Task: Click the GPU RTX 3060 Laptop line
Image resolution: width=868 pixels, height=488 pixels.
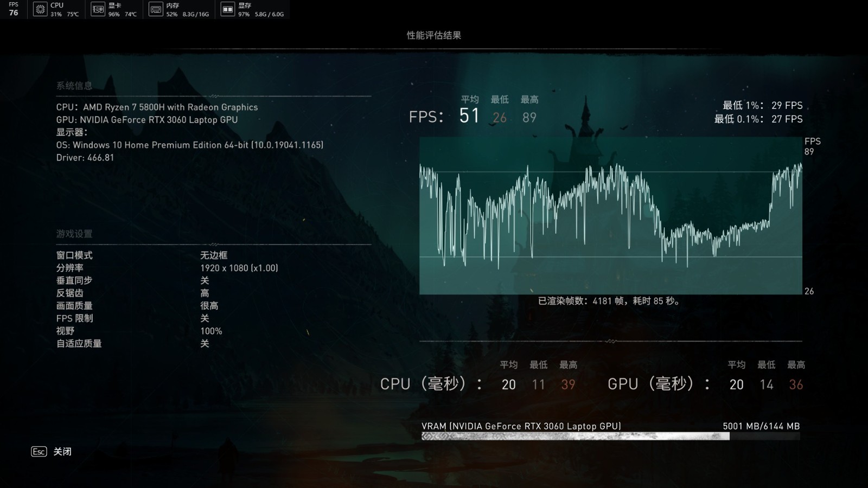Action: click(x=147, y=120)
